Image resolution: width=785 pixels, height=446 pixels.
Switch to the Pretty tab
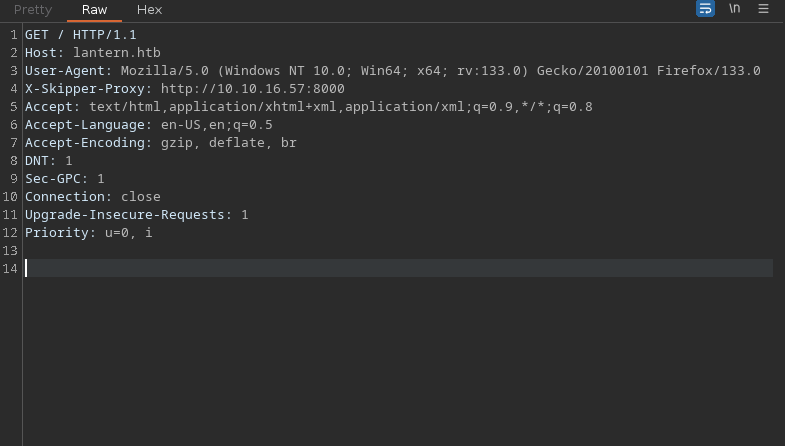pyautogui.click(x=33, y=10)
